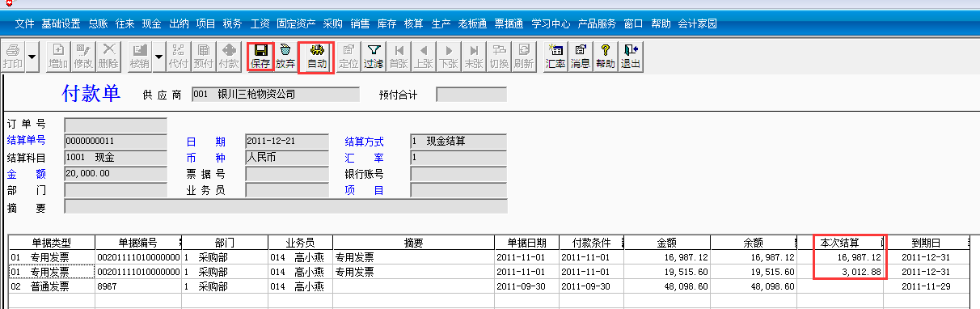The width and height of the screenshot is (980, 309).
Task: Go to last record with 末张
Action: tap(473, 57)
